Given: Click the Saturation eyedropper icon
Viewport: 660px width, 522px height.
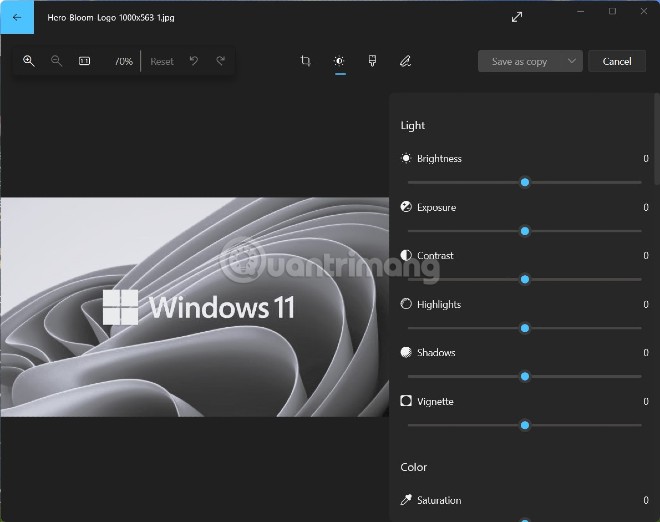Looking at the screenshot, I should [406, 500].
